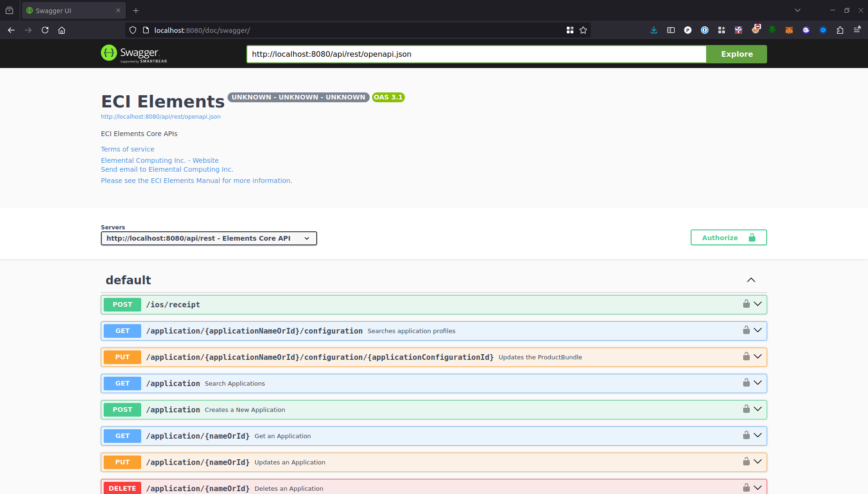Bookmark this page with the star icon
This screenshot has width=868, height=494.
click(x=583, y=30)
